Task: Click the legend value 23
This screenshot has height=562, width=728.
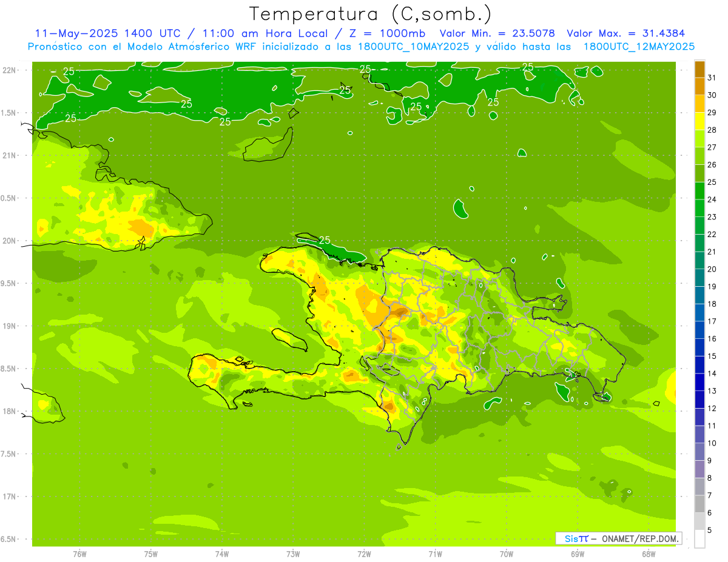Action: tap(712, 217)
